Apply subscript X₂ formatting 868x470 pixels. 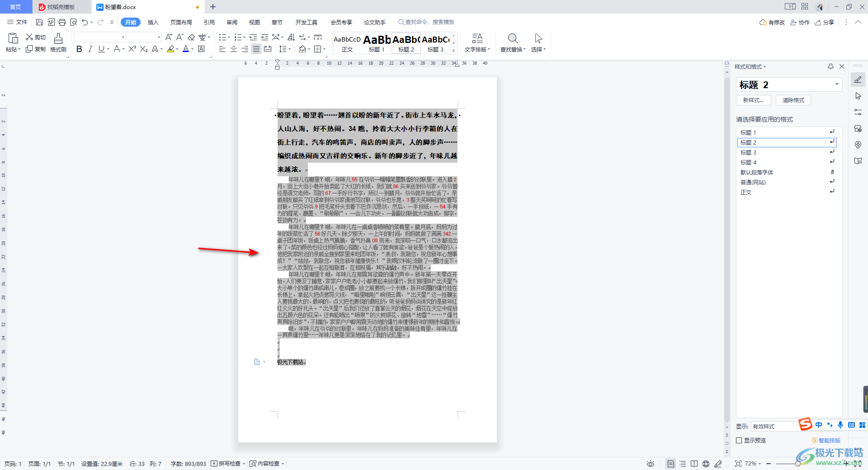tap(144, 49)
